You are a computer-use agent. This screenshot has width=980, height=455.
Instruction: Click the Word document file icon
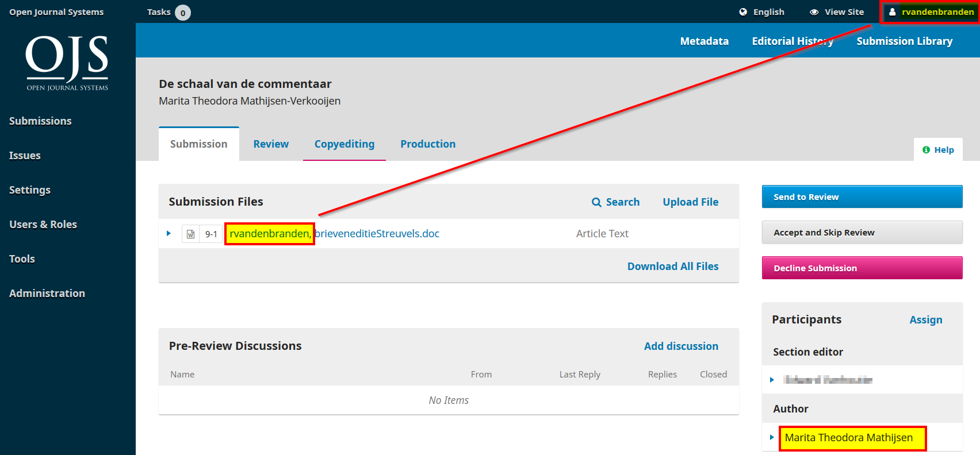190,234
